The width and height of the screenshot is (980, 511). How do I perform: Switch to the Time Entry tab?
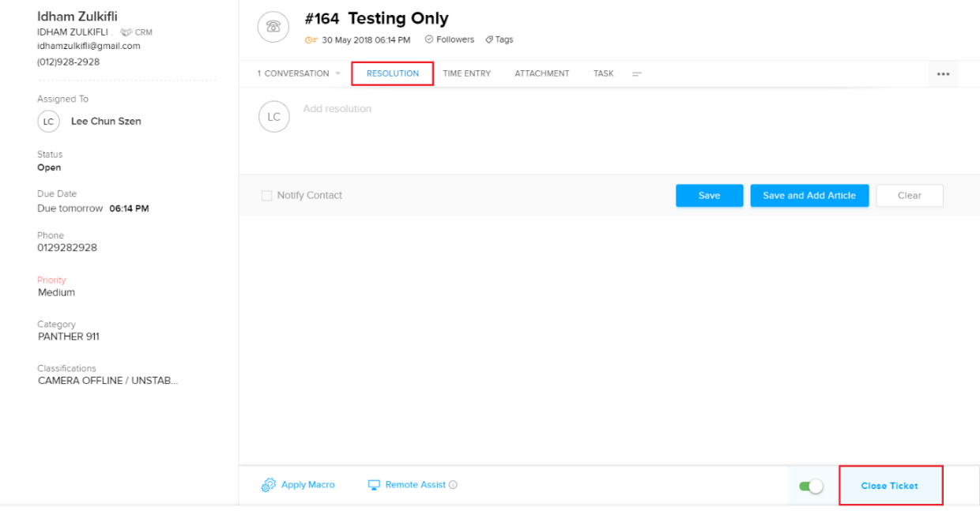pos(466,73)
